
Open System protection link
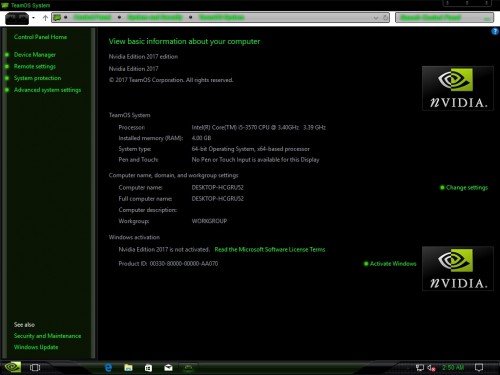(x=37, y=78)
